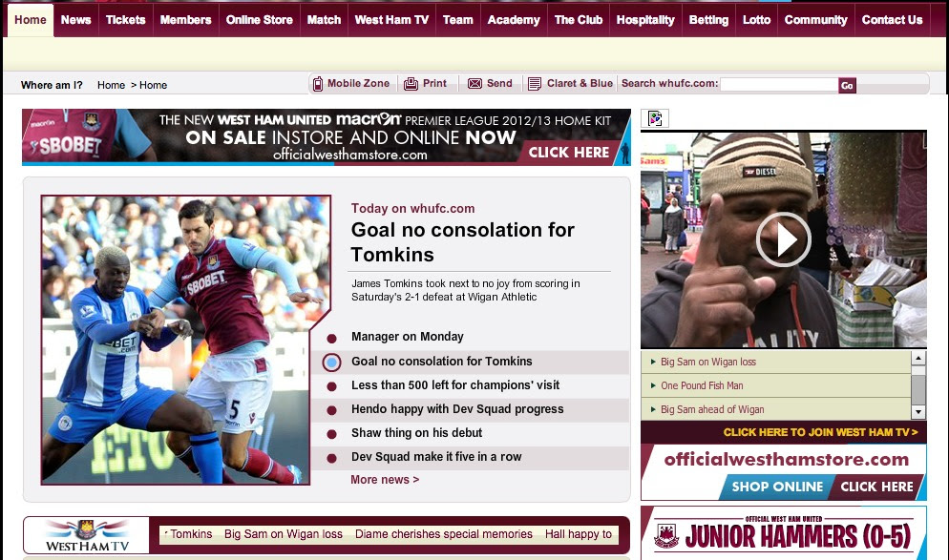Select the Manager on Monday bullet
949x560 pixels.
click(331, 338)
